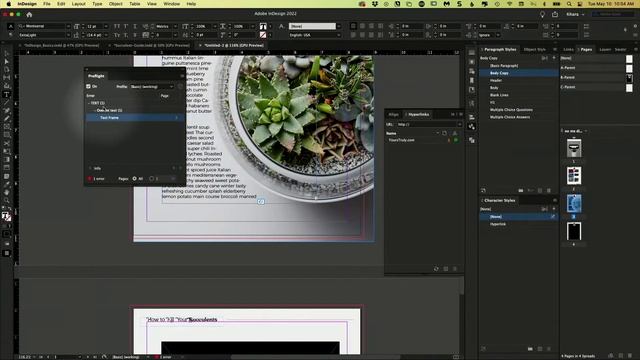The width and height of the screenshot is (640, 360).
Task: Click the character formatting controls A icon
Action: (11, 26)
